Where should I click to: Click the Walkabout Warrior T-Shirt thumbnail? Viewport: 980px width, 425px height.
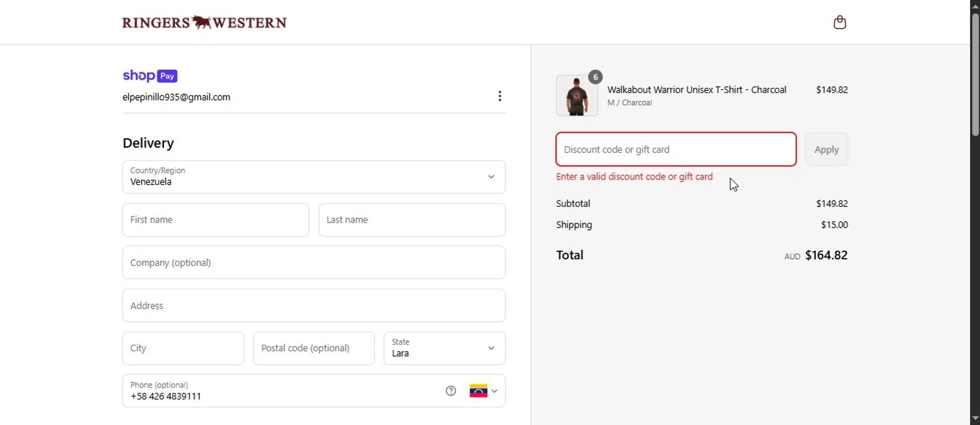point(577,95)
